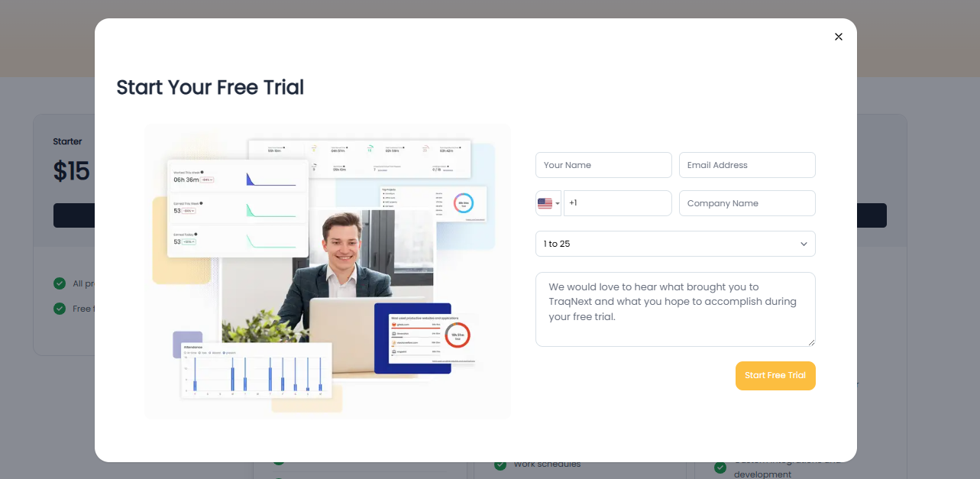Click the green checkmark in the Starter plan features

[59, 283]
